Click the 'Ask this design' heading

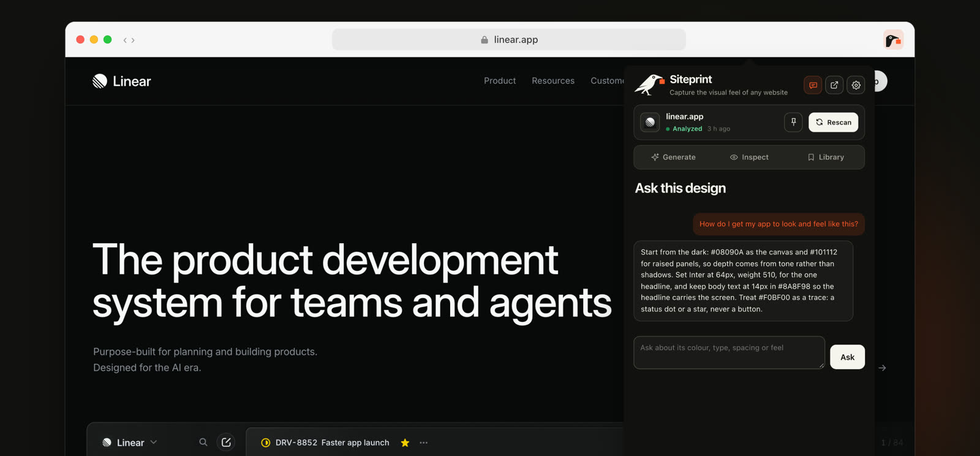680,188
